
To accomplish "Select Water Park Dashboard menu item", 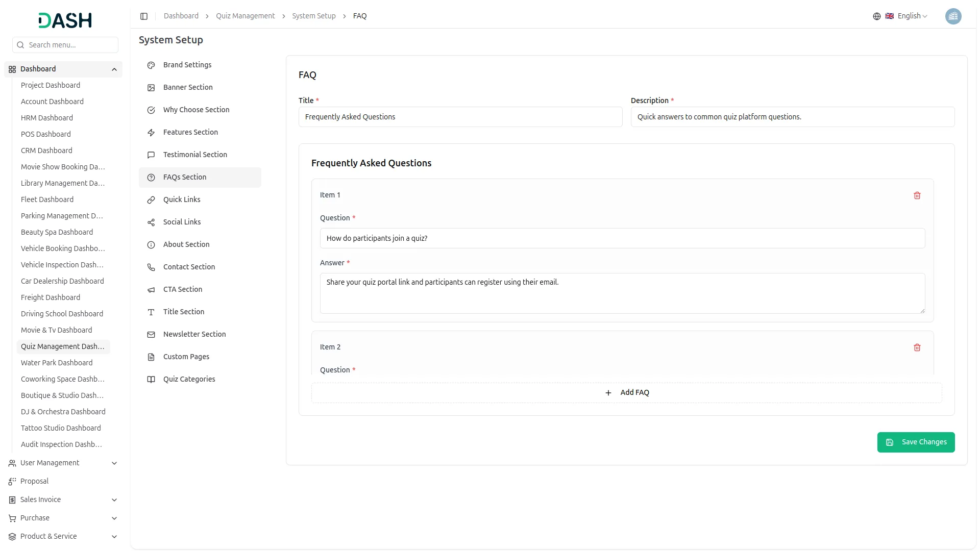I will [x=57, y=363].
